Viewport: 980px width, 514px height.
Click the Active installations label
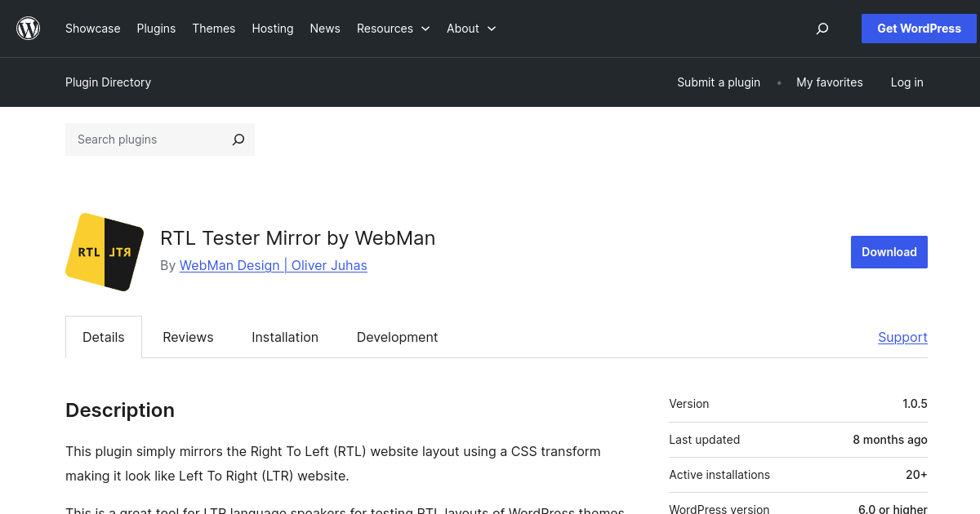click(x=719, y=475)
